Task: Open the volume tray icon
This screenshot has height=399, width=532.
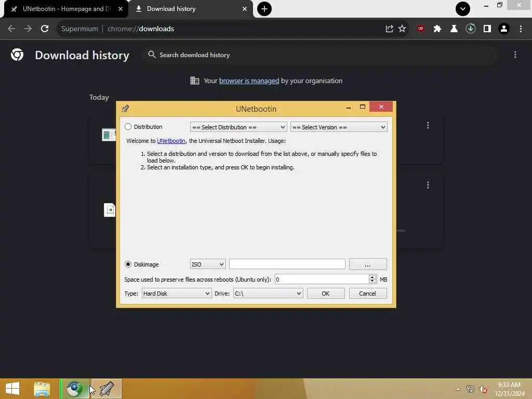Action: coord(483,389)
